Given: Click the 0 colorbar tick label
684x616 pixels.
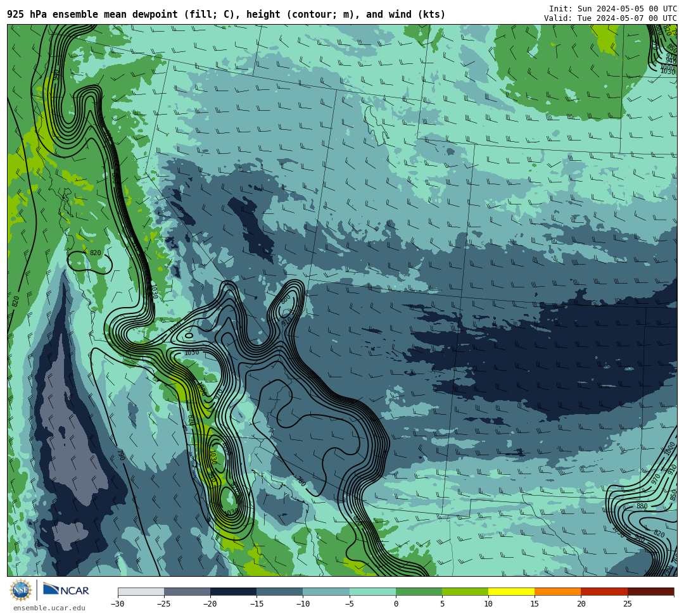Looking at the screenshot, I should click(396, 604).
